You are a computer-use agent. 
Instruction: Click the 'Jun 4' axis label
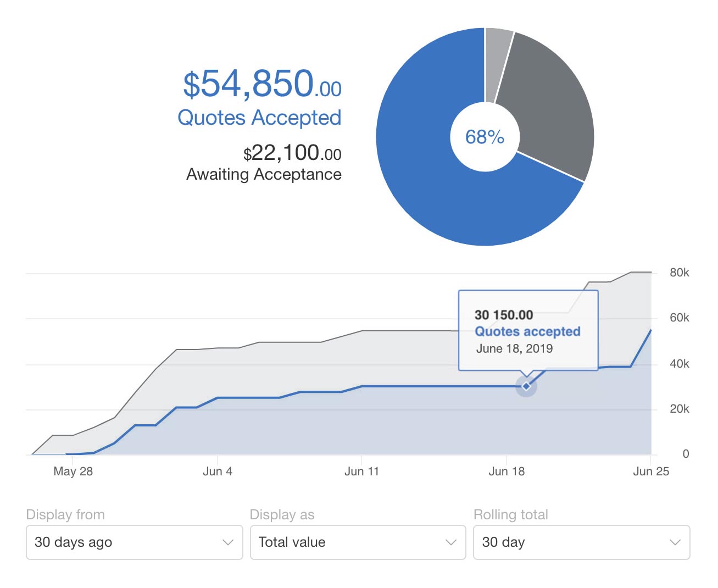[x=218, y=471]
